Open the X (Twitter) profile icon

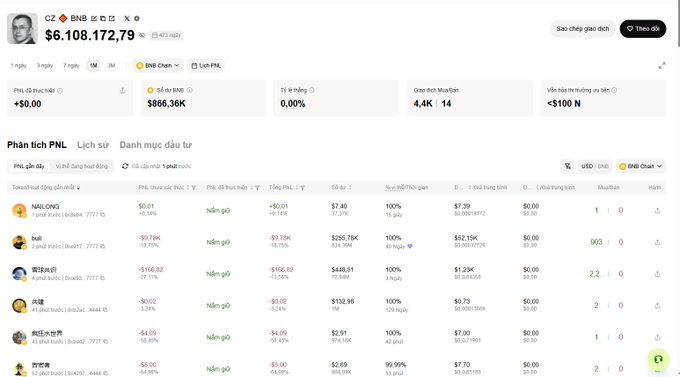pos(127,19)
